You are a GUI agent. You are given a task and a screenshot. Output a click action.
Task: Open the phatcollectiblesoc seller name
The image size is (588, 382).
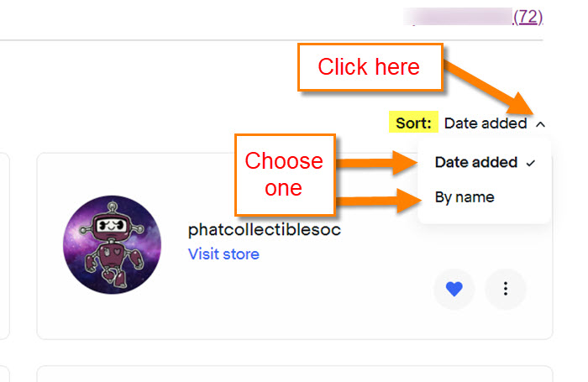(x=265, y=229)
